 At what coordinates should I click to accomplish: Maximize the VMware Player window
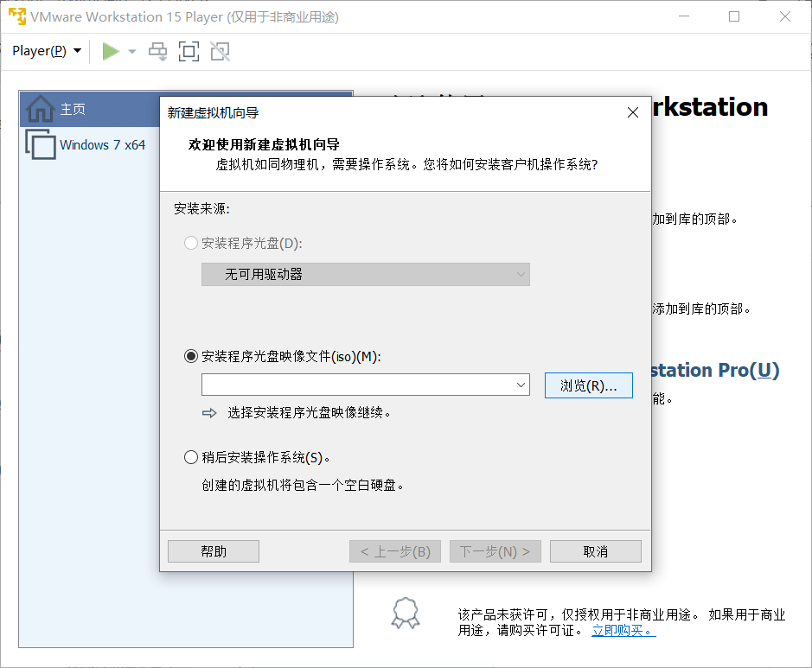pyautogui.click(x=734, y=16)
